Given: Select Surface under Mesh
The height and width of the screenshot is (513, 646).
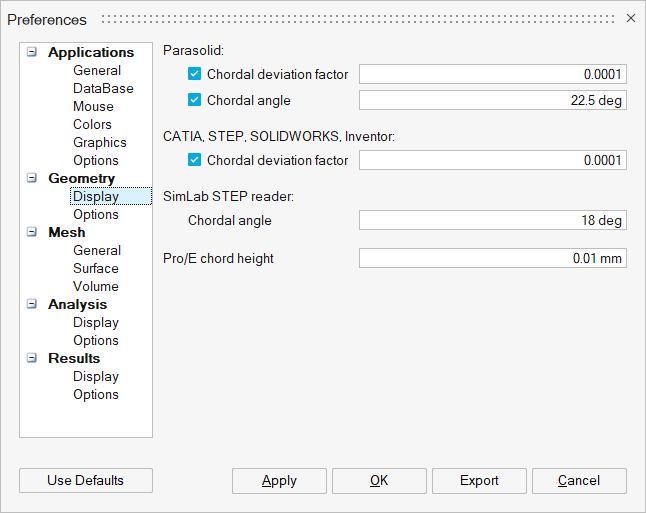Looking at the screenshot, I should [x=95, y=269].
